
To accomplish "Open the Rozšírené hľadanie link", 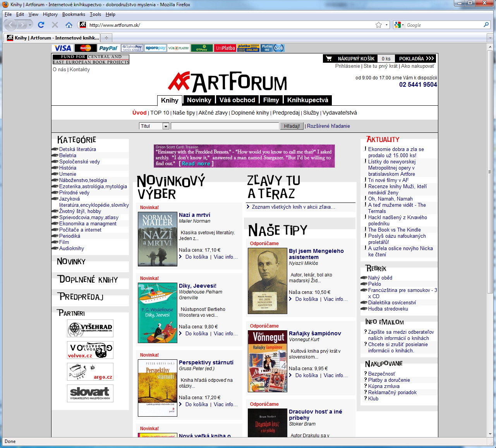I will (328, 126).
